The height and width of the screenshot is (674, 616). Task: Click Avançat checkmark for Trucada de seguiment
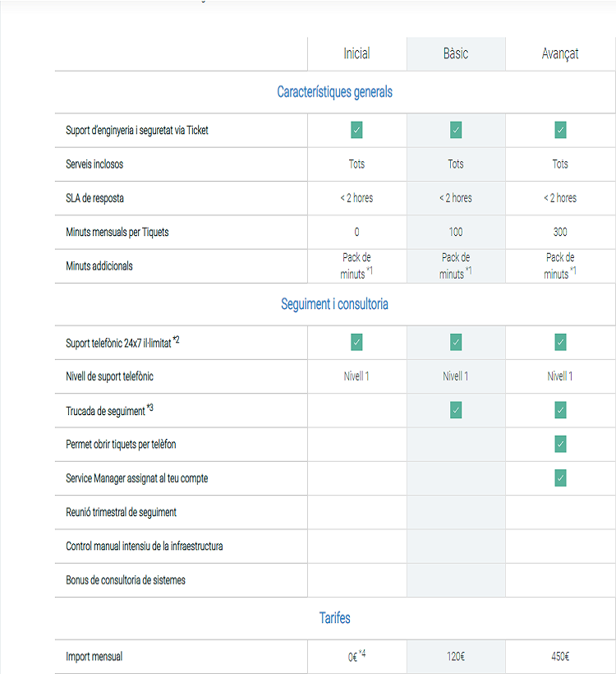560,410
